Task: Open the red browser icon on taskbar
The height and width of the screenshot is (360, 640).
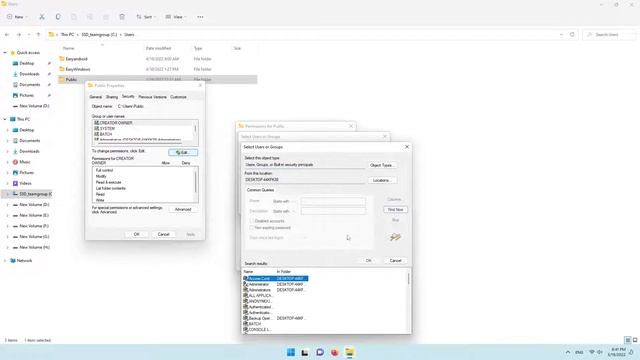Action: tap(335, 352)
